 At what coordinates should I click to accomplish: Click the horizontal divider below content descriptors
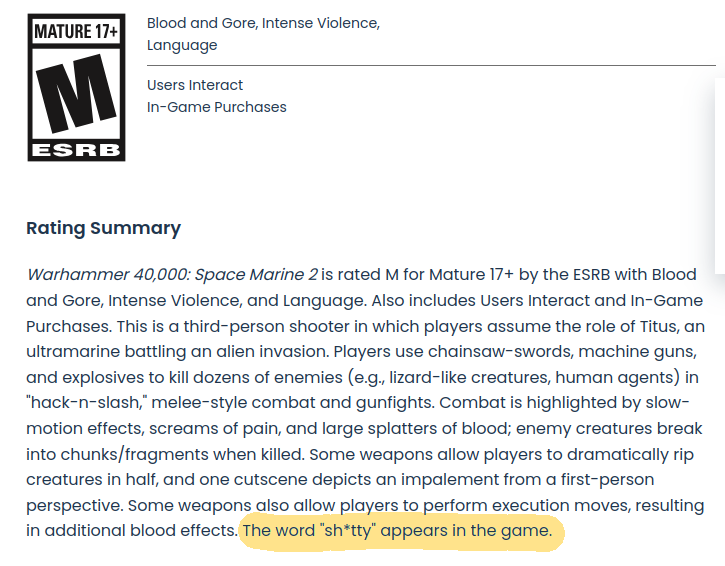point(430,65)
